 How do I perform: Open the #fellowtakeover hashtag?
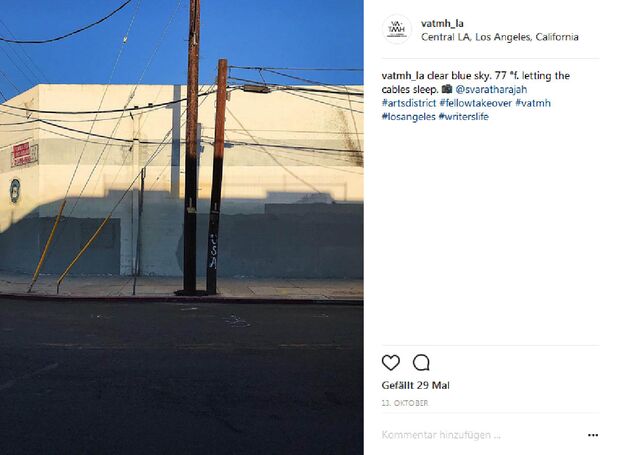pos(475,103)
